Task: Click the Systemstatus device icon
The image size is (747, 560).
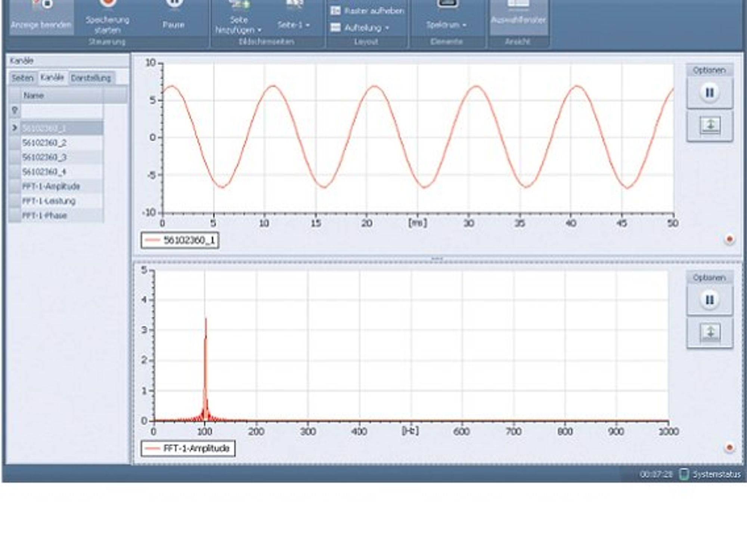Action: point(684,474)
